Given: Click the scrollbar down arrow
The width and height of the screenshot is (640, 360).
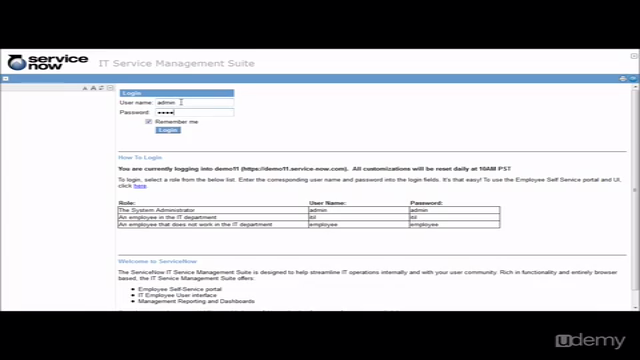Looking at the screenshot, I should (x=635, y=307).
